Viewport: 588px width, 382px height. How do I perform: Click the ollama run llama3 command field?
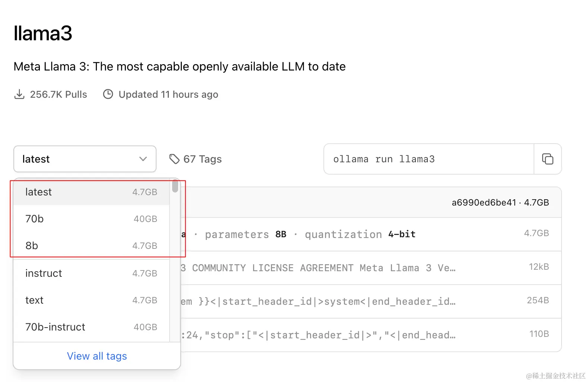coord(429,159)
